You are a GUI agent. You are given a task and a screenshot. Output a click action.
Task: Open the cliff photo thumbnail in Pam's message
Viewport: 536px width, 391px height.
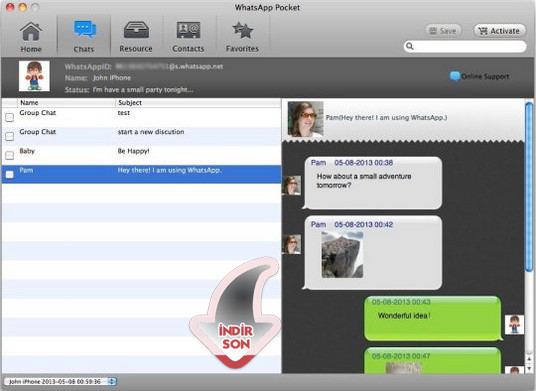pyautogui.click(x=342, y=255)
